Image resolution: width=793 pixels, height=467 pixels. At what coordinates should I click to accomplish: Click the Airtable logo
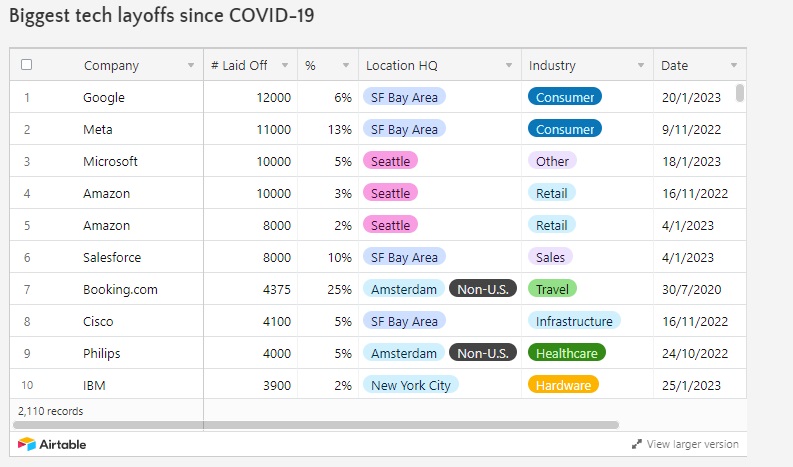pyautogui.click(x=52, y=444)
